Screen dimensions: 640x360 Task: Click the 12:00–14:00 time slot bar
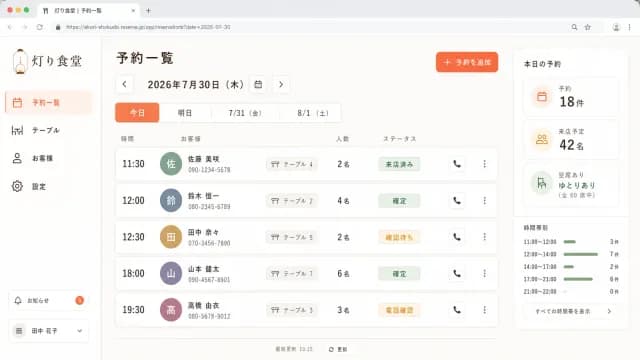[x=580, y=254]
